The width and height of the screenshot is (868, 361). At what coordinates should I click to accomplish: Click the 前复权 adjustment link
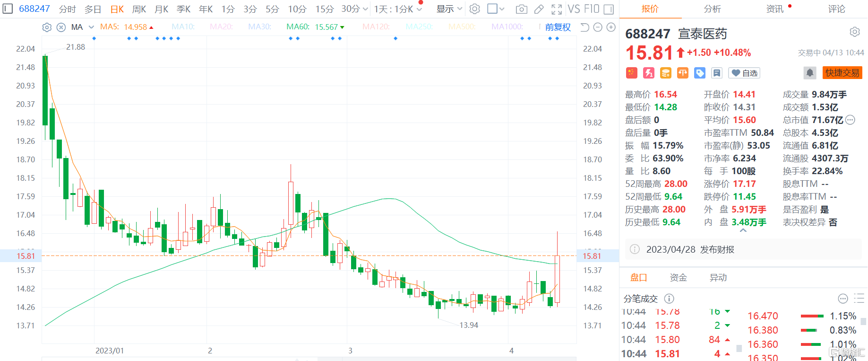558,27
